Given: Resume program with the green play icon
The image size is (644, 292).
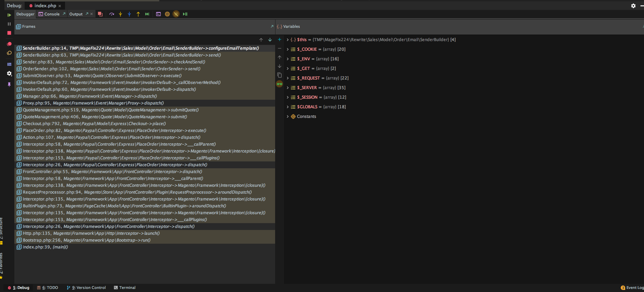Looking at the screenshot, I should click(x=9, y=15).
